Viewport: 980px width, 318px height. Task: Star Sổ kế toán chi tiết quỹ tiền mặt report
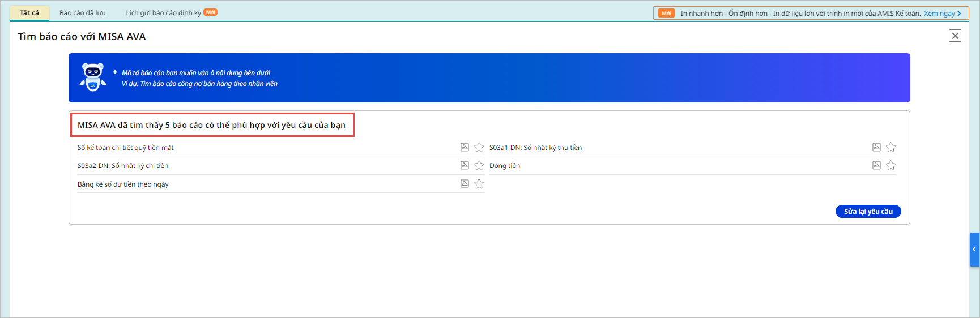[479, 147]
